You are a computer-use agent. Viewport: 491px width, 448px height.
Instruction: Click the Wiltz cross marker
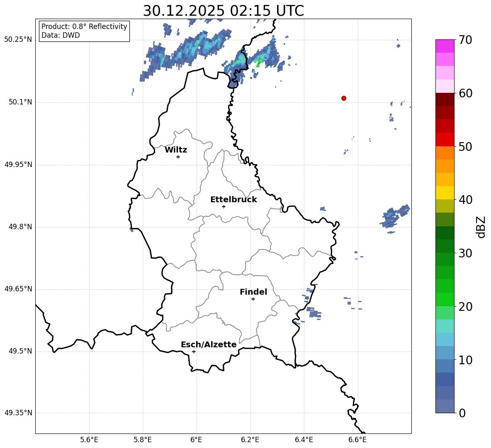click(178, 157)
